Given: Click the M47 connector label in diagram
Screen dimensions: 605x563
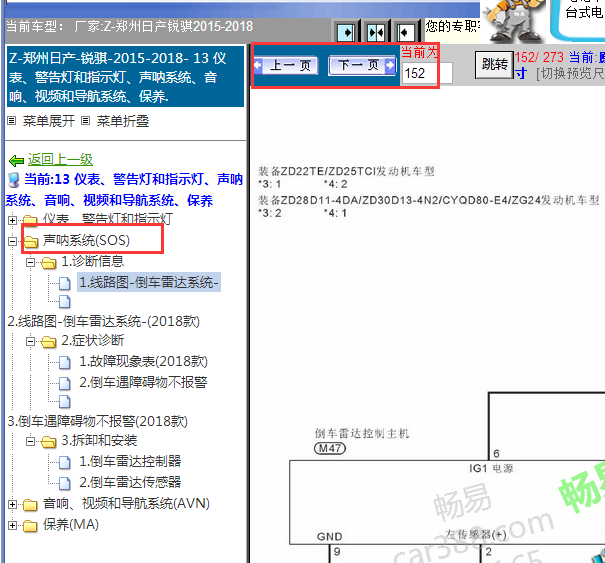Looking at the screenshot, I should (x=330, y=448).
